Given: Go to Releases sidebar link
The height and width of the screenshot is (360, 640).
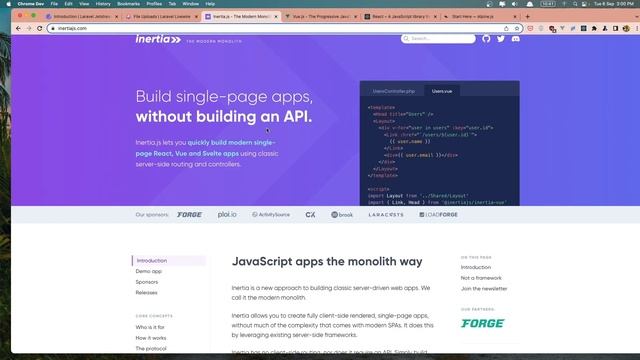Looking at the screenshot, I should click(x=146, y=293).
